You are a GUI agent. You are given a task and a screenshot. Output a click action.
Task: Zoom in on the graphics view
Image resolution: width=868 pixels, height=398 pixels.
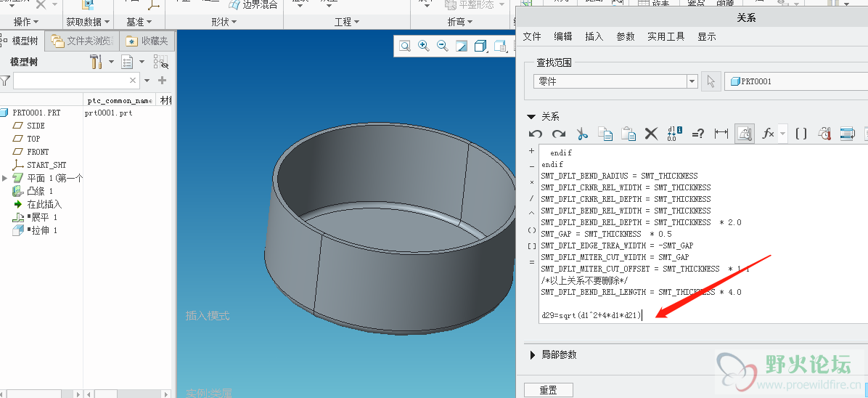coord(424,46)
